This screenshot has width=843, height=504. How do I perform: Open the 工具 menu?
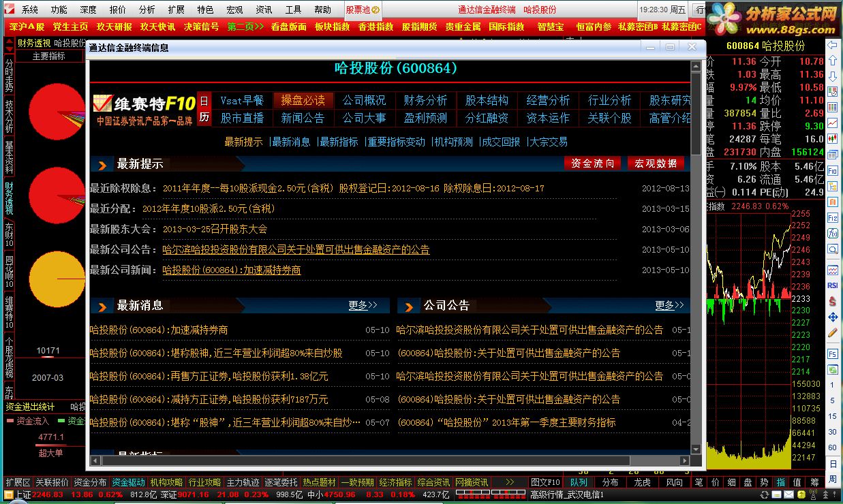(x=294, y=10)
